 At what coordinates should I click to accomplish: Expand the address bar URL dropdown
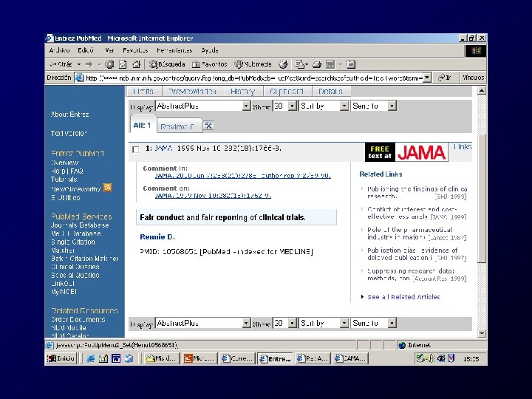pyautogui.click(x=428, y=78)
